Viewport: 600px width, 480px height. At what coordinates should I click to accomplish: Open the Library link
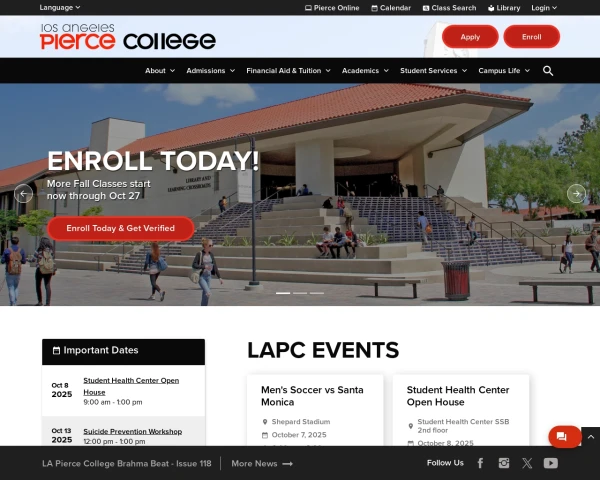(504, 8)
